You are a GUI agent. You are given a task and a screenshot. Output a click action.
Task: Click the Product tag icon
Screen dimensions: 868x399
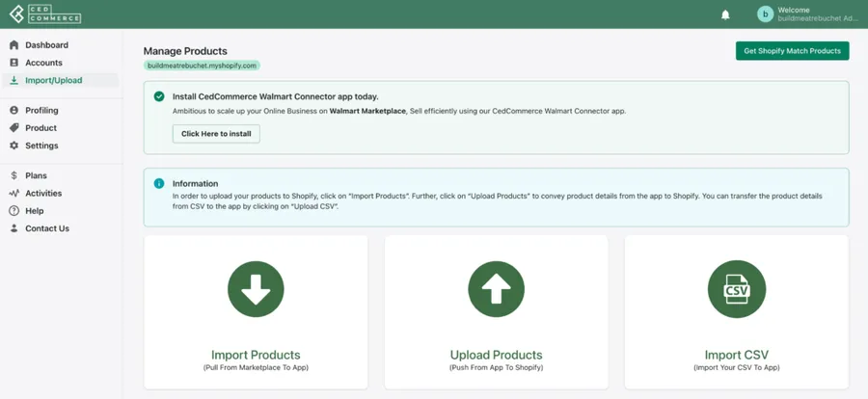coord(14,128)
